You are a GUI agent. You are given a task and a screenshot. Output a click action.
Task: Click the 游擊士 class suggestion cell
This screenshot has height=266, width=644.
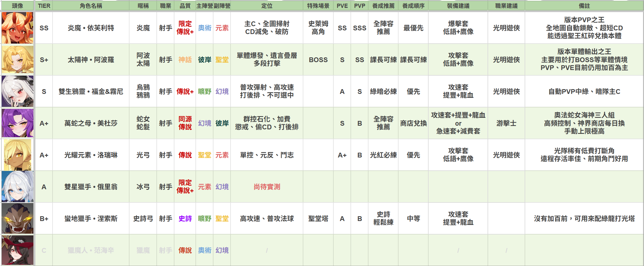[x=506, y=123]
